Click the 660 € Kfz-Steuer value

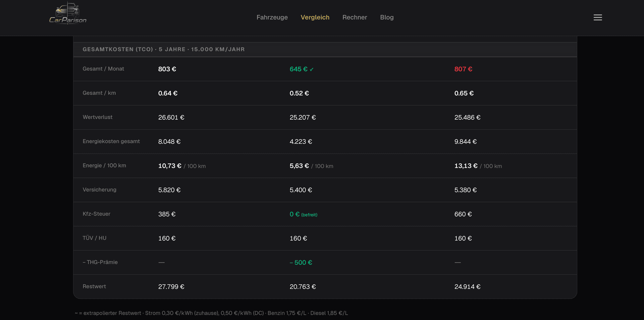(x=463, y=214)
